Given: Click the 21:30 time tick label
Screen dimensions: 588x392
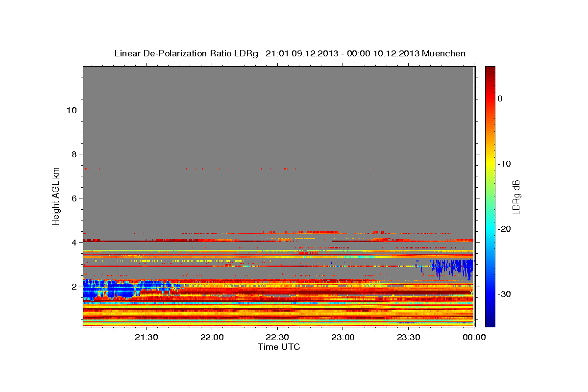Looking at the screenshot, I should click(147, 338).
